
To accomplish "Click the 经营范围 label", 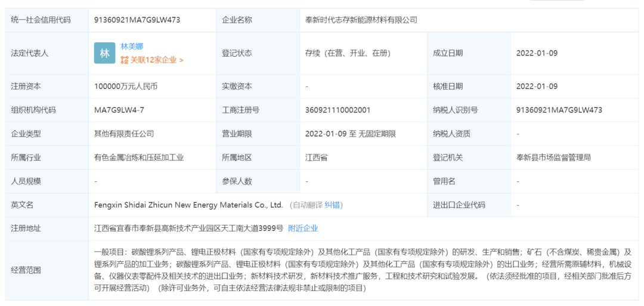I will tap(26, 270).
